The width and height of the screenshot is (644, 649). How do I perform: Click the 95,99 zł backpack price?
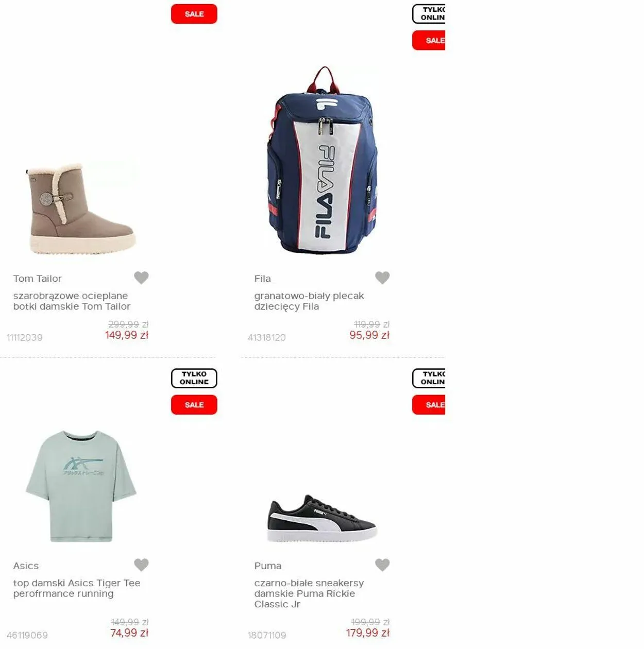point(369,335)
